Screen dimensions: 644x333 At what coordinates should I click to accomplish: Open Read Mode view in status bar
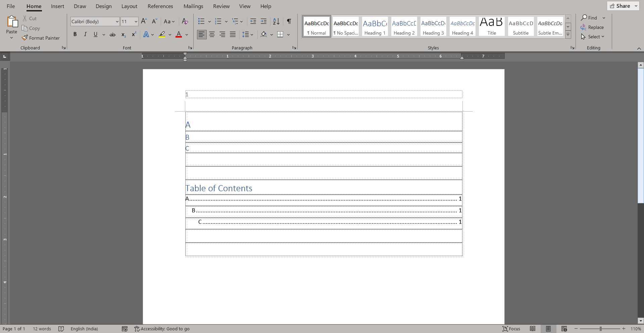(x=533, y=329)
